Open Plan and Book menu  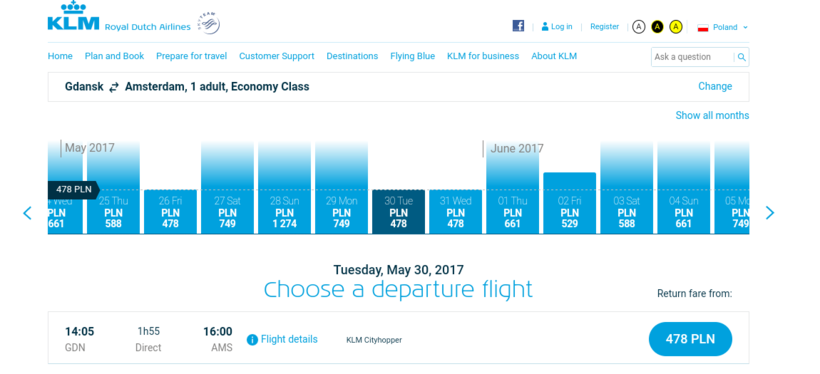114,56
